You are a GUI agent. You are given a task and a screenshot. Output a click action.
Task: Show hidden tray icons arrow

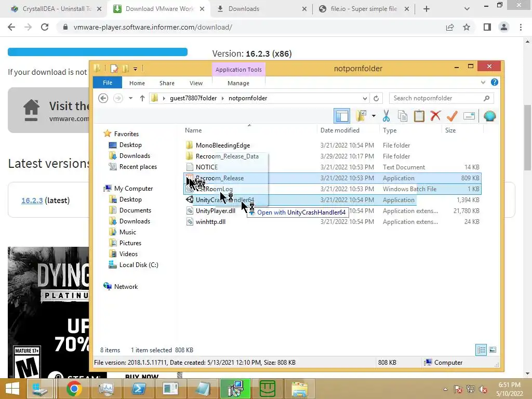coord(445,389)
